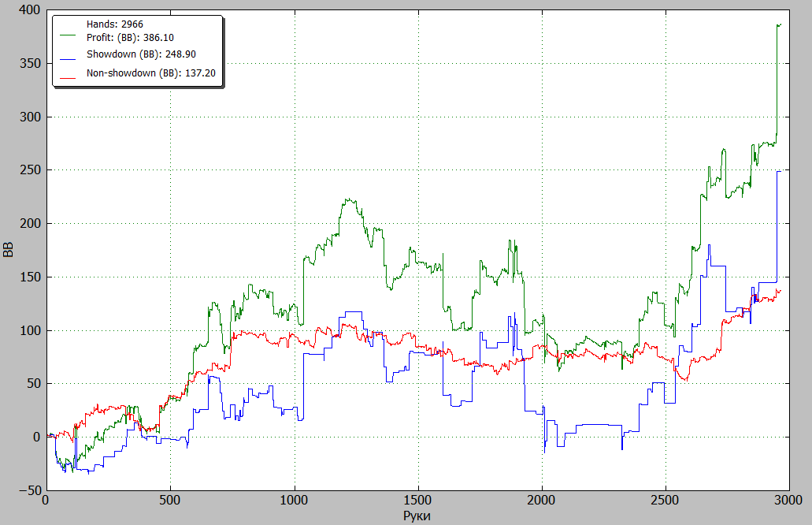This screenshot has width=812, height=525.
Task: Select the Hands: 2966 legend text
Action: tap(115, 24)
